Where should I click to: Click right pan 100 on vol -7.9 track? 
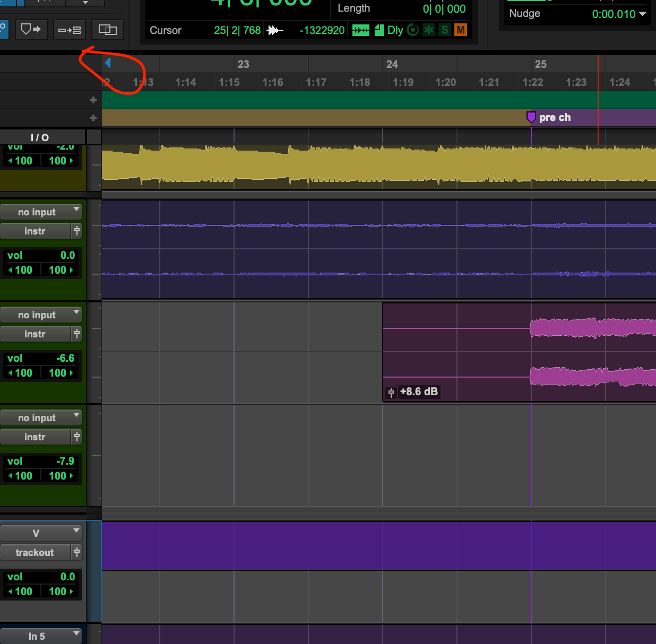pyautogui.click(x=61, y=476)
